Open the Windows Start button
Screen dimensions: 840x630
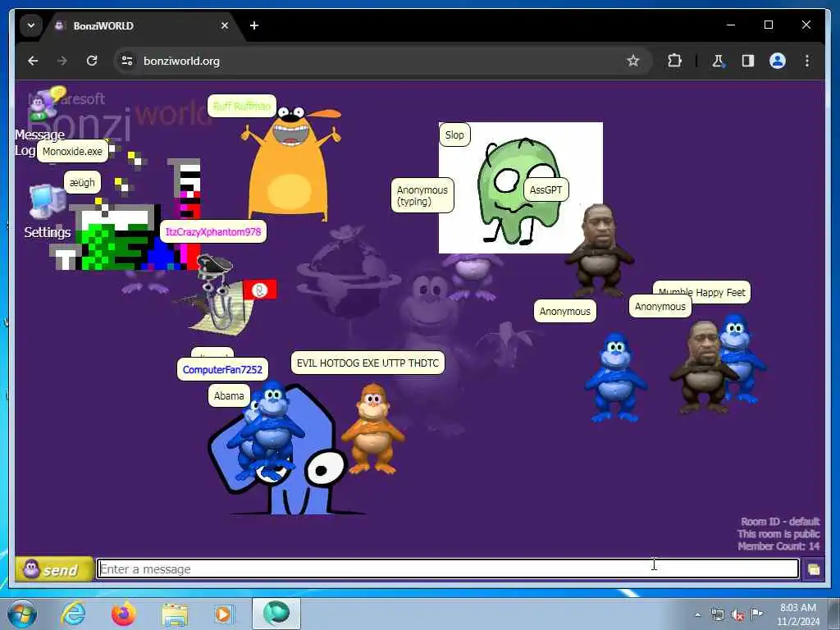click(x=22, y=614)
